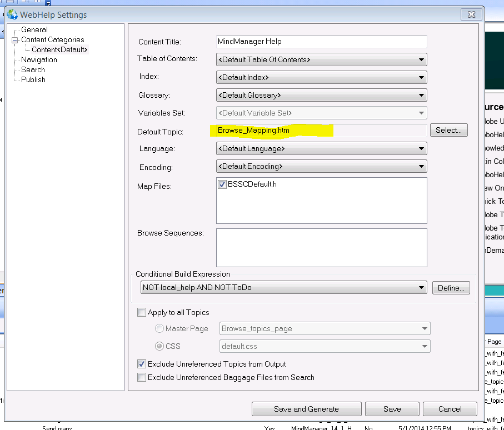
Task: Select General in the settings tree
Action: (34, 29)
